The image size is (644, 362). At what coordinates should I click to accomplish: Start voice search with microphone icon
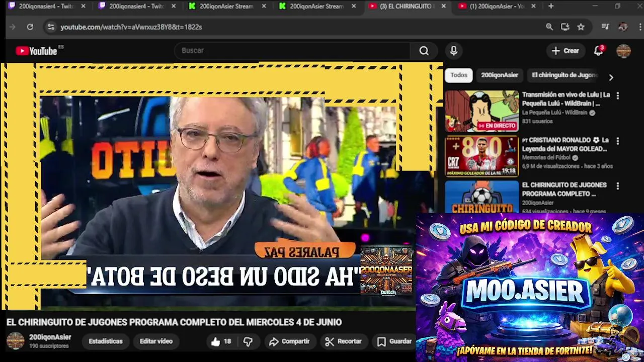(454, 51)
